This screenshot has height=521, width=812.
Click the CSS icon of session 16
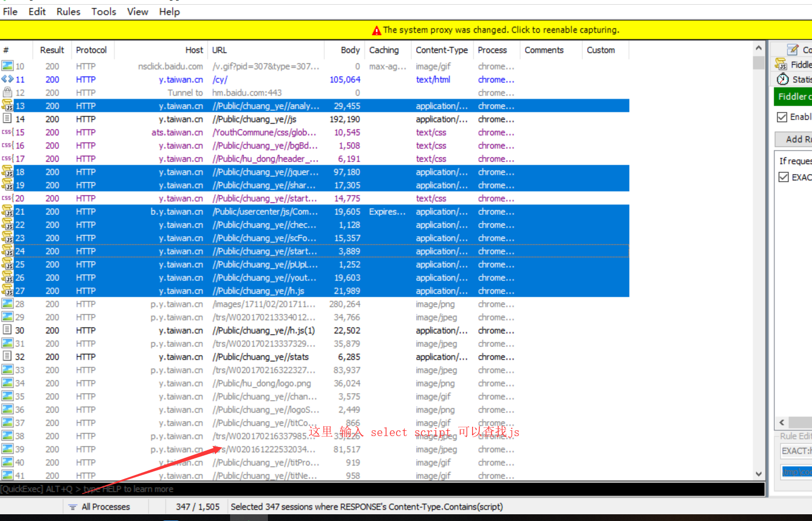pyautogui.click(x=7, y=146)
